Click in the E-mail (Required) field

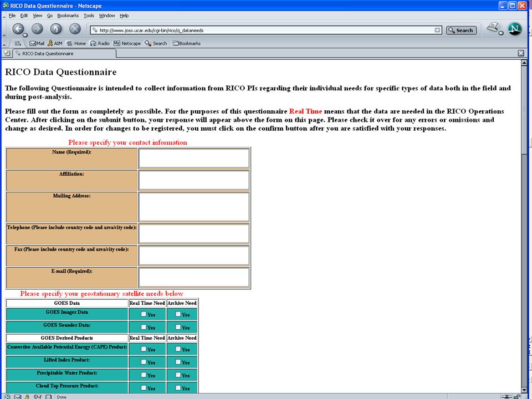click(x=194, y=278)
